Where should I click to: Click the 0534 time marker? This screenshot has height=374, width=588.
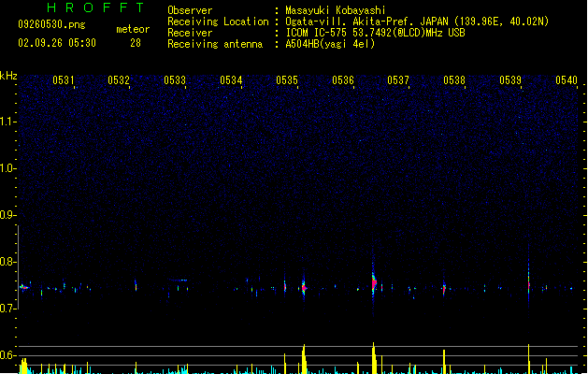click(231, 80)
